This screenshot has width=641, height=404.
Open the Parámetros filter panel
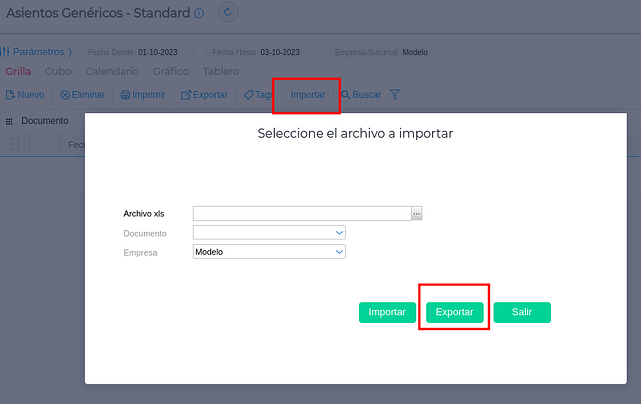tap(39, 51)
